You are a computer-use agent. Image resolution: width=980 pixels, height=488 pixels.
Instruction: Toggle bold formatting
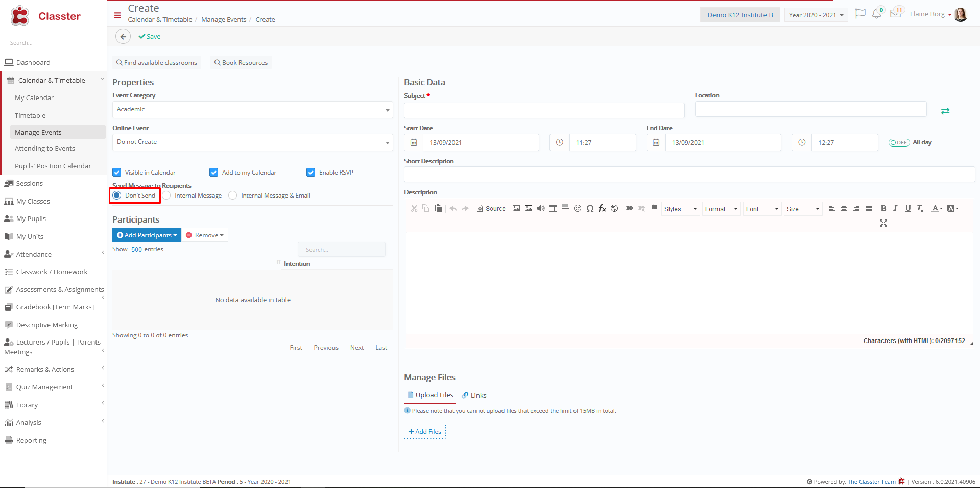click(883, 208)
